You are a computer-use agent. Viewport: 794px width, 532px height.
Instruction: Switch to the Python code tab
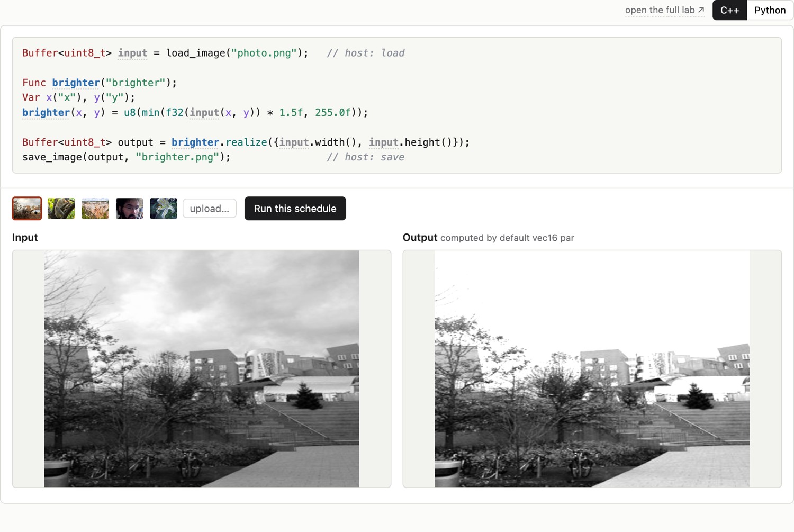click(770, 10)
